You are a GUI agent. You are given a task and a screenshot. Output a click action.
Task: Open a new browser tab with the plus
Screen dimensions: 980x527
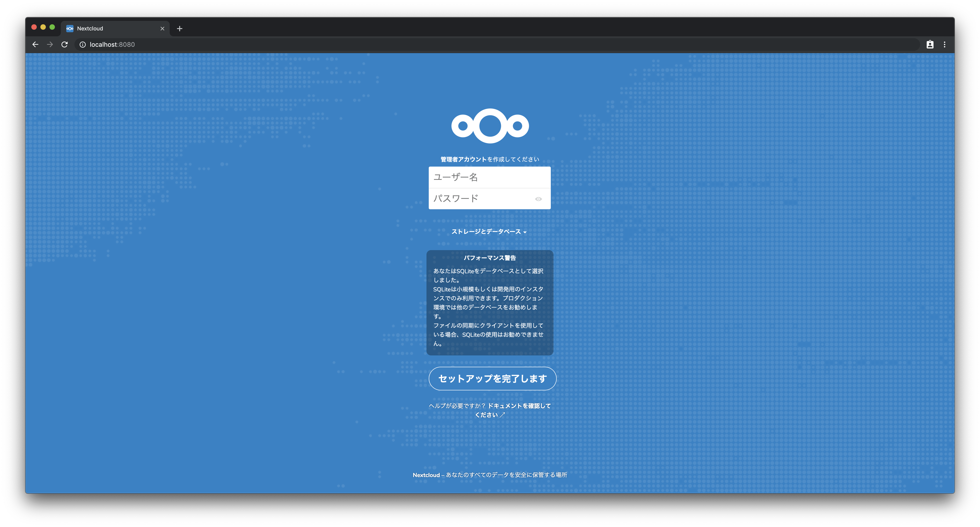click(x=180, y=28)
